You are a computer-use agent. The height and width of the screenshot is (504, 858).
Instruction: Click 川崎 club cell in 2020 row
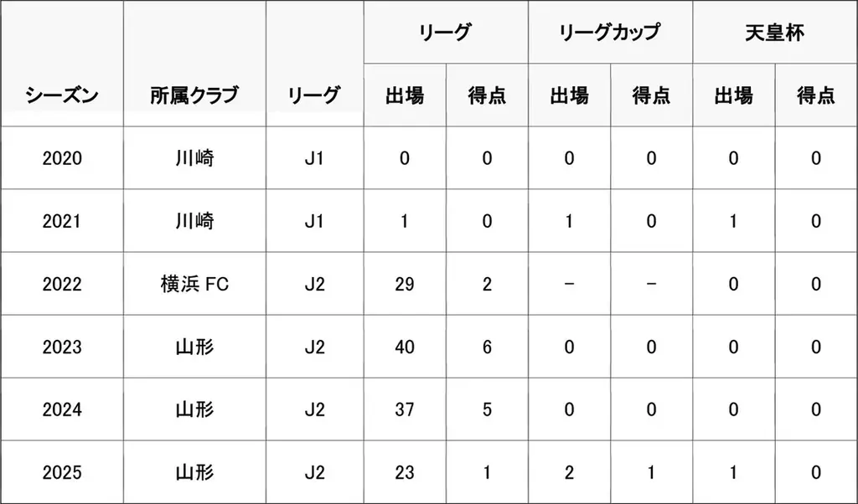click(x=194, y=158)
